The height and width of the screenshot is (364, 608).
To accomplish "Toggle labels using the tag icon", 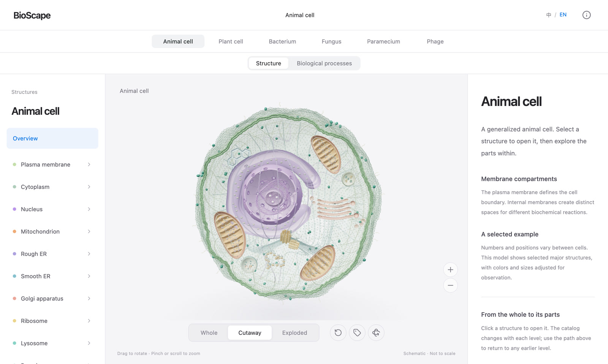I will click(357, 333).
